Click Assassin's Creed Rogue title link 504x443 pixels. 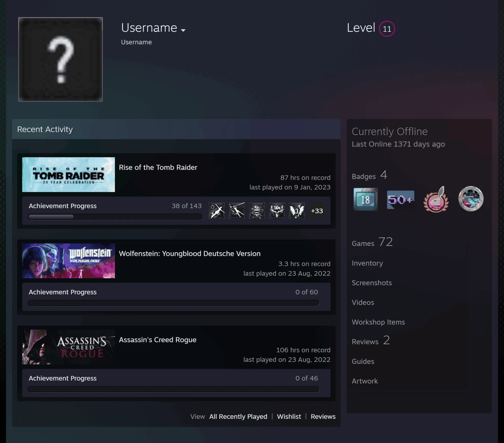pyautogui.click(x=158, y=340)
